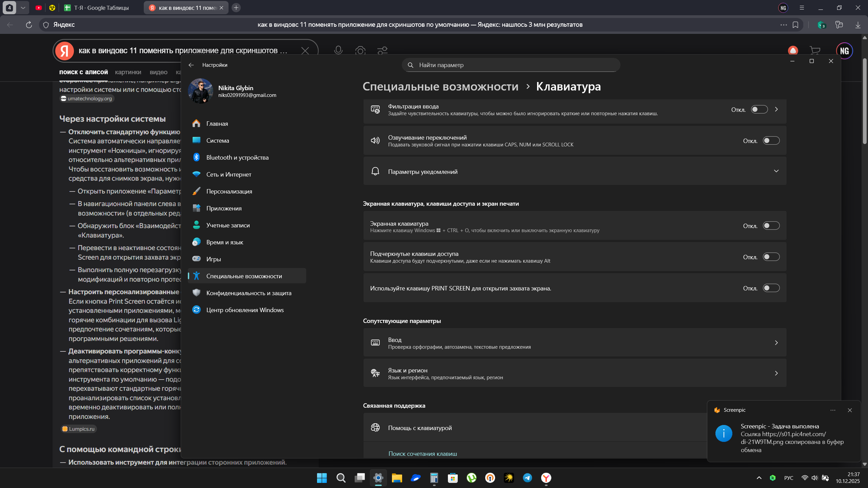Click the Yandex search filter settings icon
Image resolution: width=868 pixels, height=488 pixels.
(x=382, y=50)
